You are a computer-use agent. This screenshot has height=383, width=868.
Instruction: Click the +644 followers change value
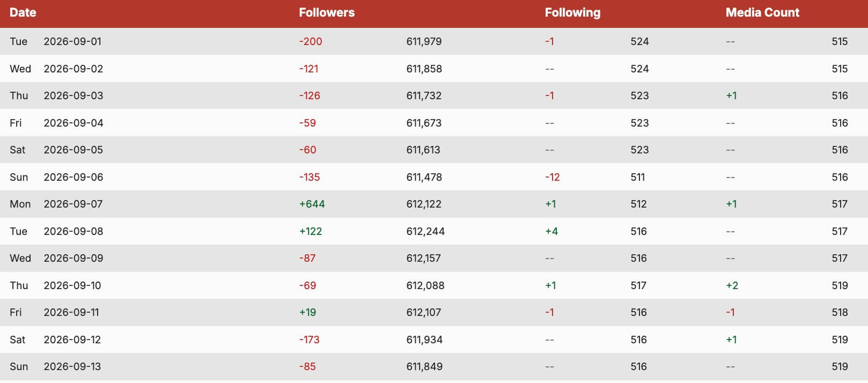coord(312,204)
